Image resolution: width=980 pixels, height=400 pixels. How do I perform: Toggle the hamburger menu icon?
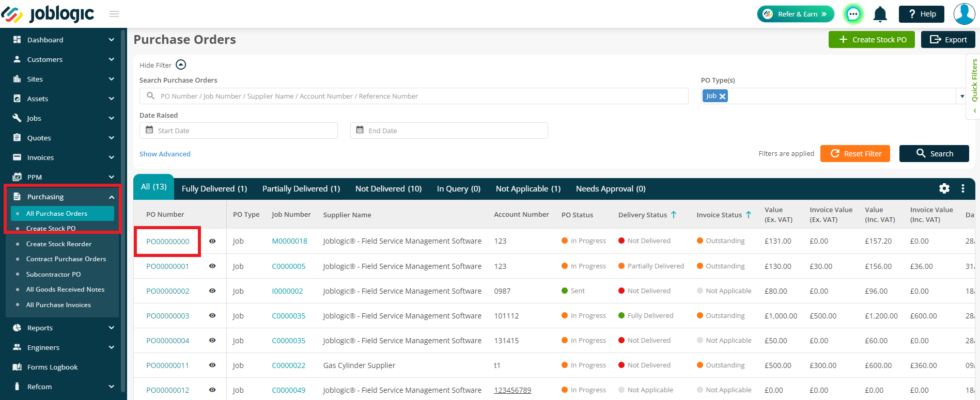coord(114,14)
